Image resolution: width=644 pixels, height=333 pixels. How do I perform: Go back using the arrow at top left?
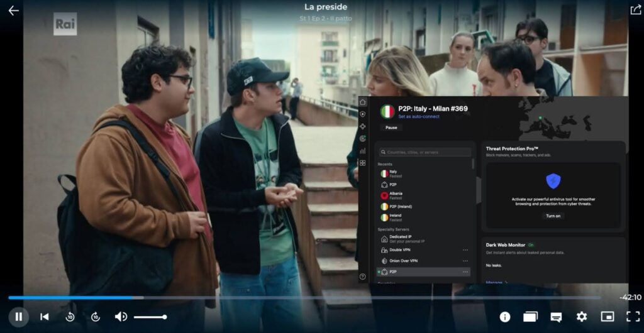pos(14,11)
